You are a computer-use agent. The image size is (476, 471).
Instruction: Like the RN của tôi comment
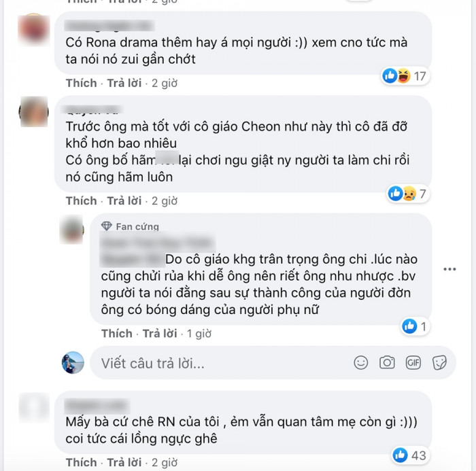tap(82, 462)
